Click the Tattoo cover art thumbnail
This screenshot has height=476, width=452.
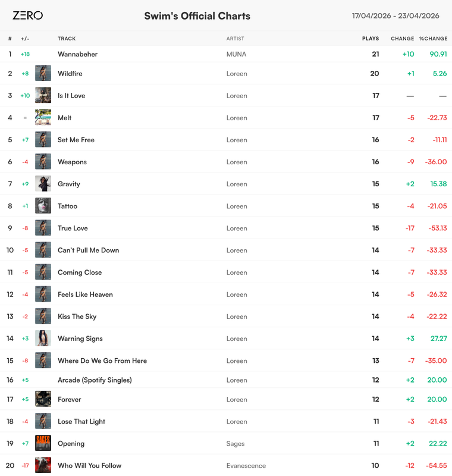coord(43,206)
